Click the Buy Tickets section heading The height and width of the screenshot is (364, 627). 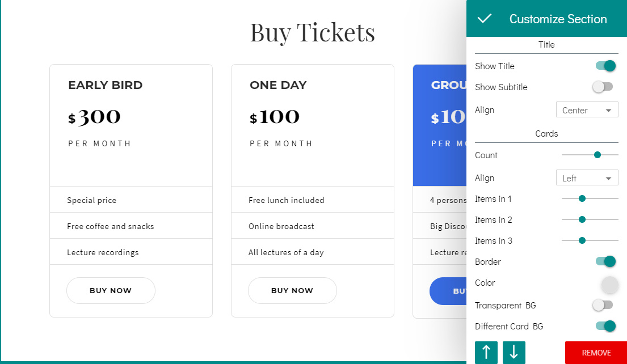tap(313, 32)
